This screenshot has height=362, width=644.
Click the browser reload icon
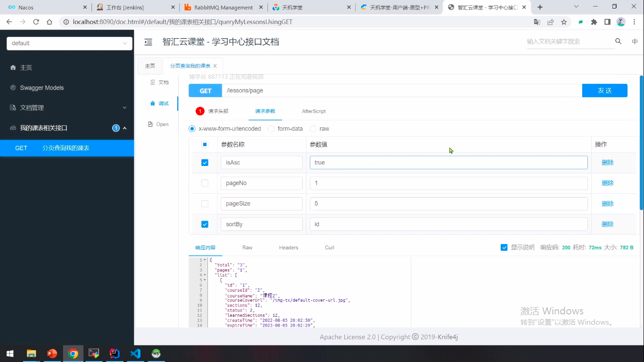(36, 22)
